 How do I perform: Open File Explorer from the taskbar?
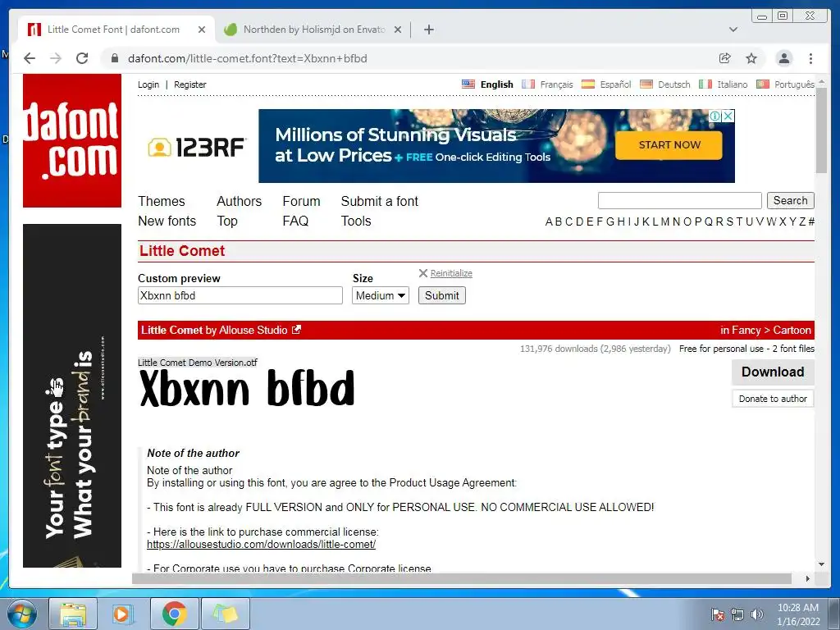point(73,614)
